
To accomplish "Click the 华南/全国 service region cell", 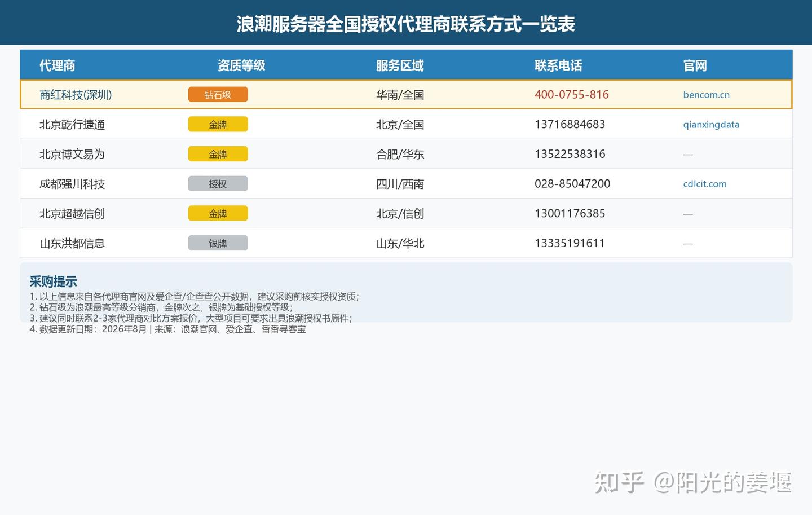I will tap(400, 95).
